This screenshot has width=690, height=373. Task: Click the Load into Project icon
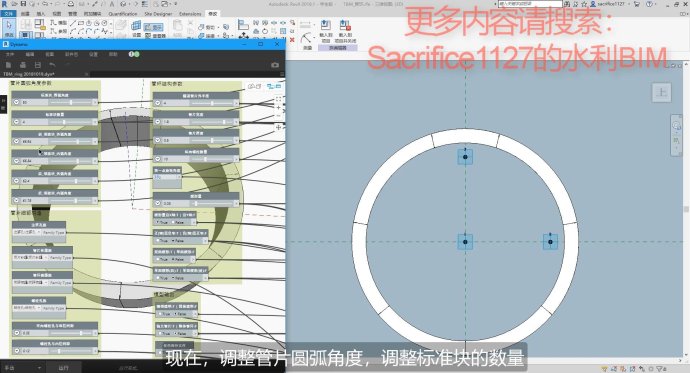(326, 31)
